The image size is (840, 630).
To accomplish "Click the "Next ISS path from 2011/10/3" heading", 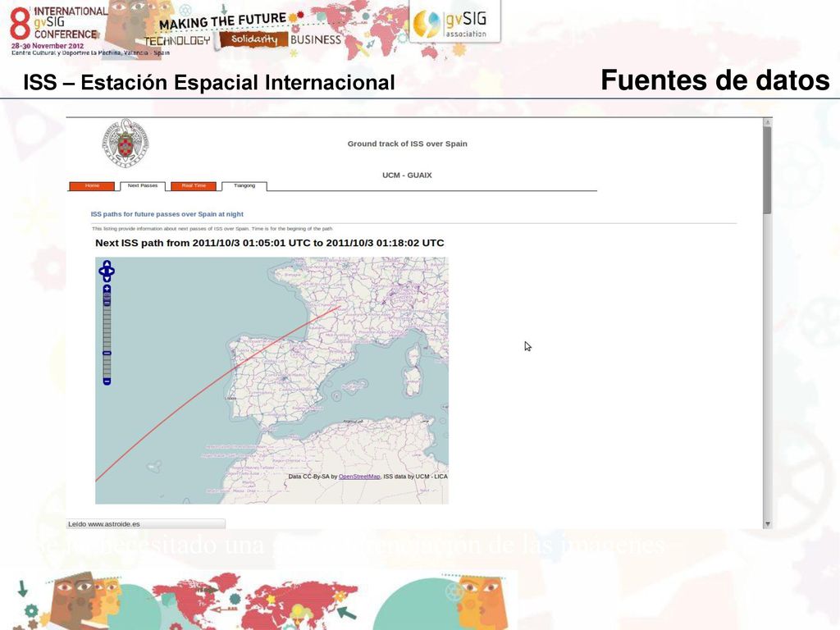I will (269, 243).
